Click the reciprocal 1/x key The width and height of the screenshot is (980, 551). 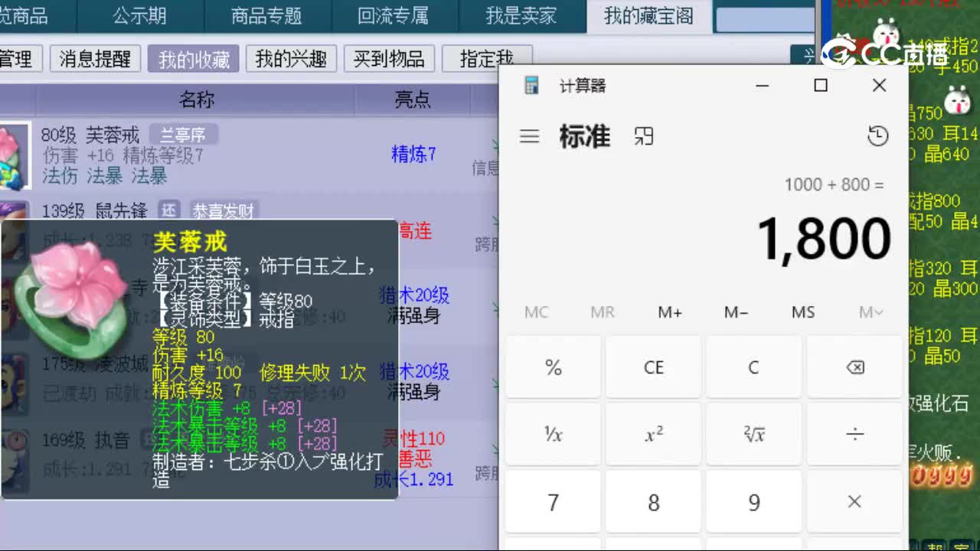553,435
